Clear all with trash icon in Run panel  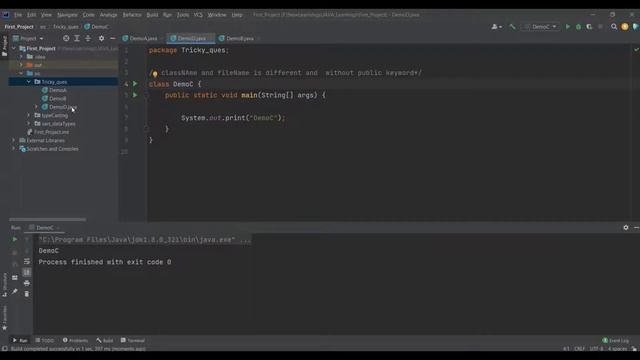click(x=27, y=294)
